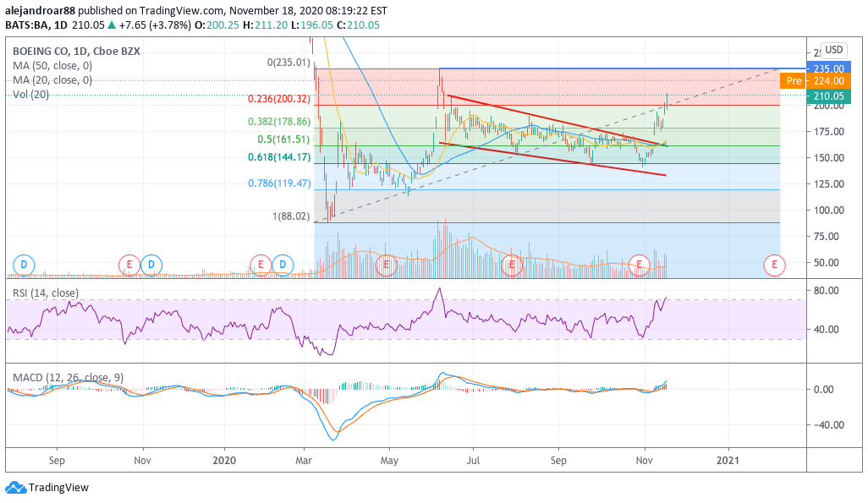Select the MA (20, close, 0) indicator legend
Image resolution: width=868 pixels, height=503 pixels.
pyautogui.click(x=52, y=80)
